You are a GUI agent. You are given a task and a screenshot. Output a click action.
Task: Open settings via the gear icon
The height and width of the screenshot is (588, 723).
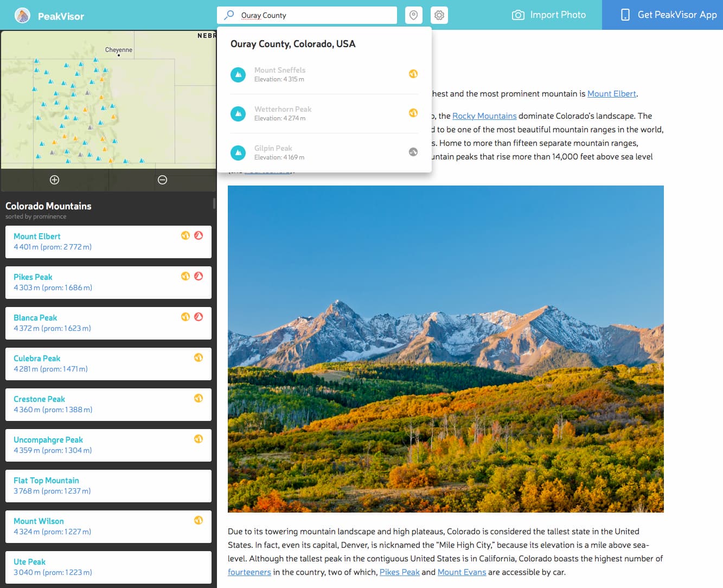coord(439,15)
